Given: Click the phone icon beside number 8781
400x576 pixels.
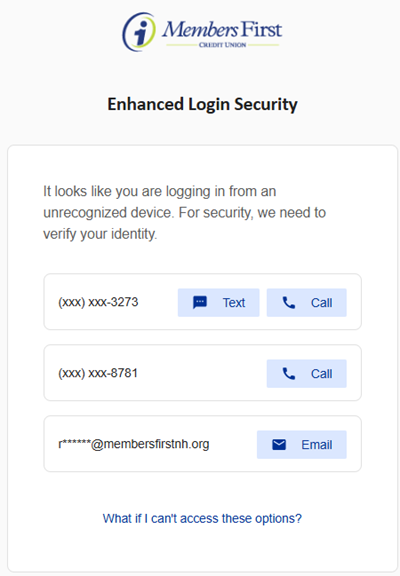Looking at the screenshot, I should point(289,374).
